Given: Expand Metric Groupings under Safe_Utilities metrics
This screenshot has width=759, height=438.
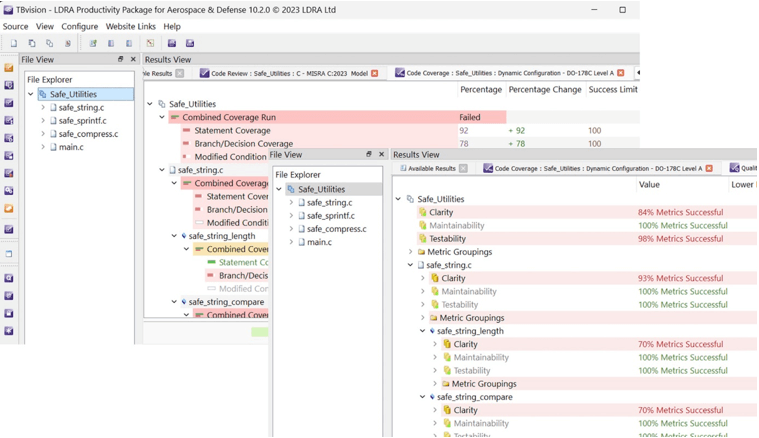Looking at the screenshot, I should pos(410,252).
